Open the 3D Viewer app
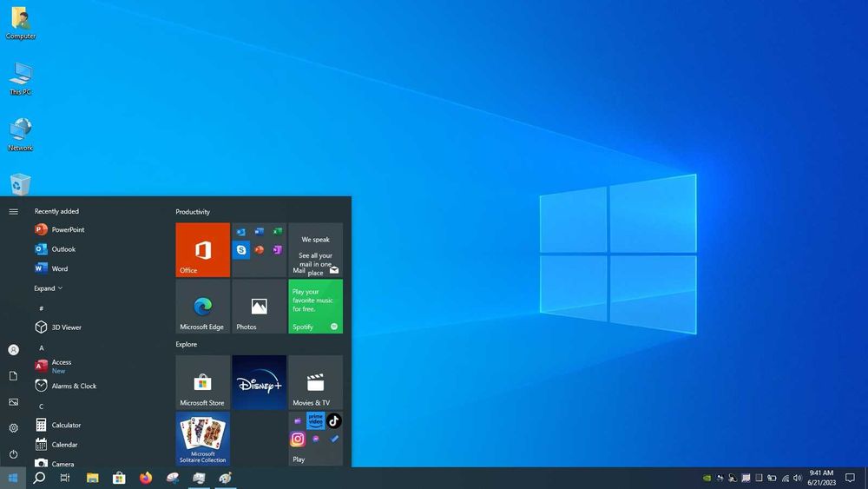868x489 pixels. pos(58,327)
